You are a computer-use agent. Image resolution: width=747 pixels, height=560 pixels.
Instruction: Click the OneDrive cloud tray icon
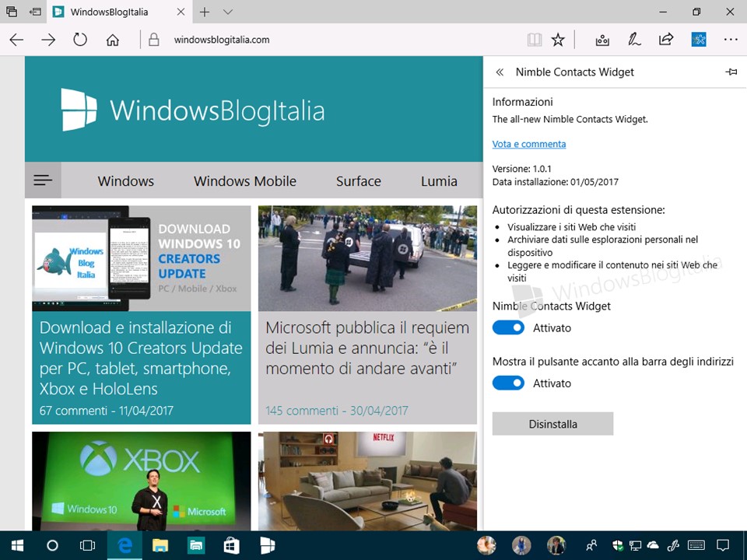(x=653, y=545)
